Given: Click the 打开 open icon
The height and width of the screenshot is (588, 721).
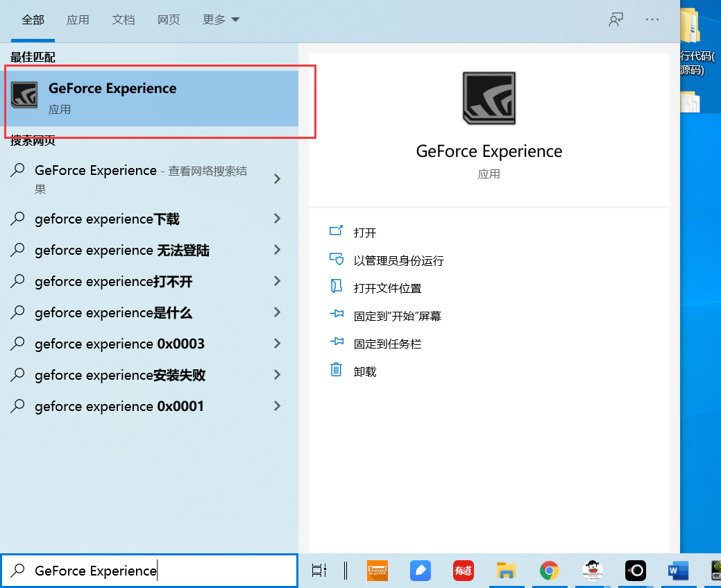Looking at the screenshot, I should [336, 230].
